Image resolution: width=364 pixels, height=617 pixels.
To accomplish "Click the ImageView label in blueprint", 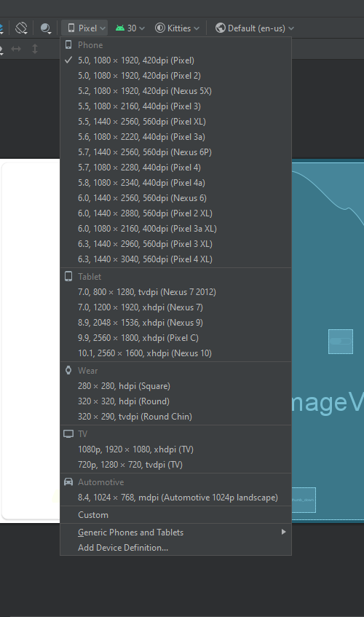I will click(328, 403).
